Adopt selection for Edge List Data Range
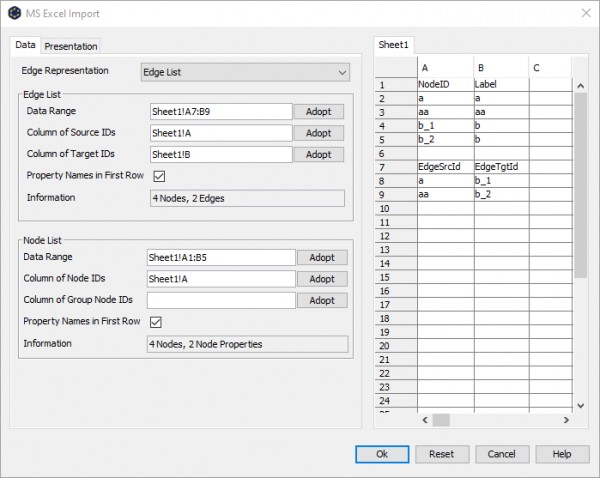The width and height of the screenshot is (600, 478). pos(318,112)
